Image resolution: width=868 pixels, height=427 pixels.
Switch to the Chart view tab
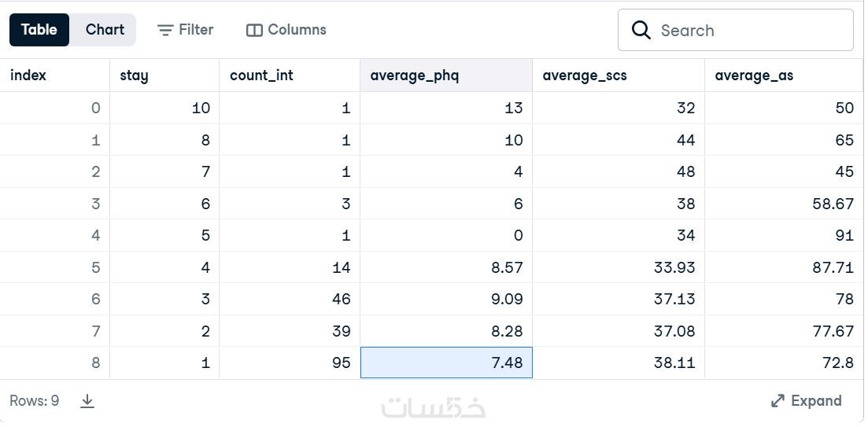tap(105, 30)
